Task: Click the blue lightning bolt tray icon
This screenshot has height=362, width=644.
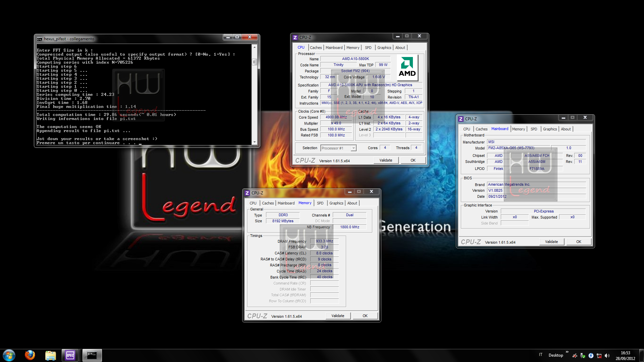Action: 591,356
